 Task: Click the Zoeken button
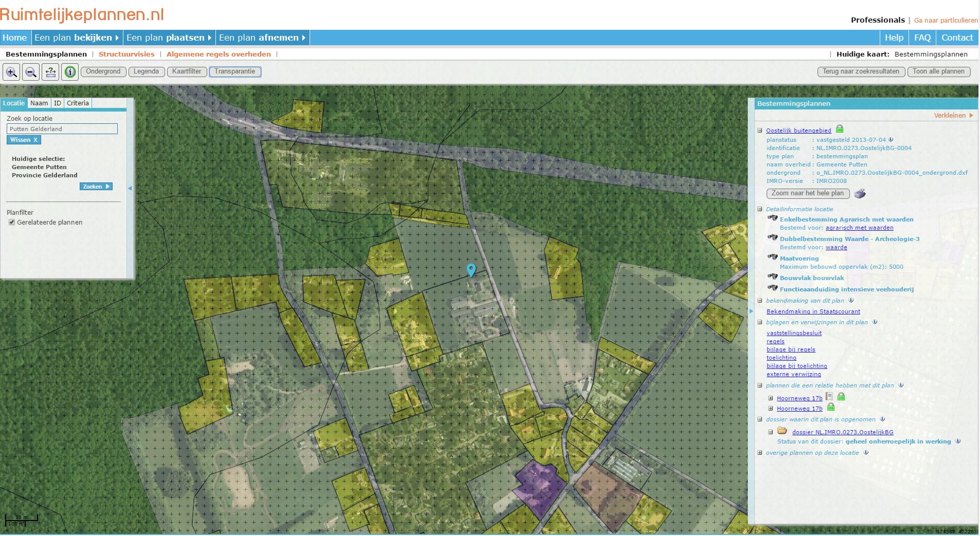(x=96, y=187)
